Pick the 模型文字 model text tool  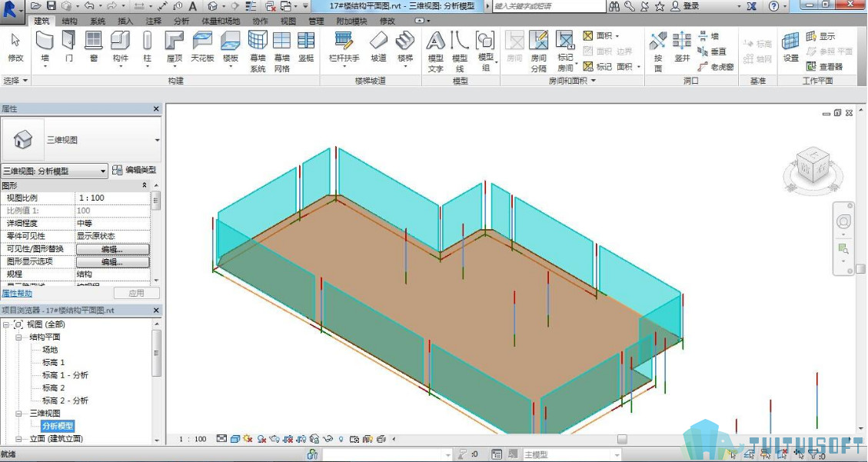pos(436,52)
